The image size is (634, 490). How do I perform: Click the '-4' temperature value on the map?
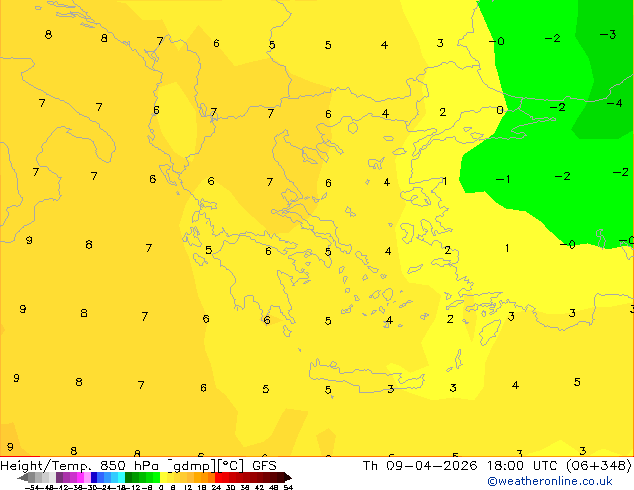click(614, 103)
